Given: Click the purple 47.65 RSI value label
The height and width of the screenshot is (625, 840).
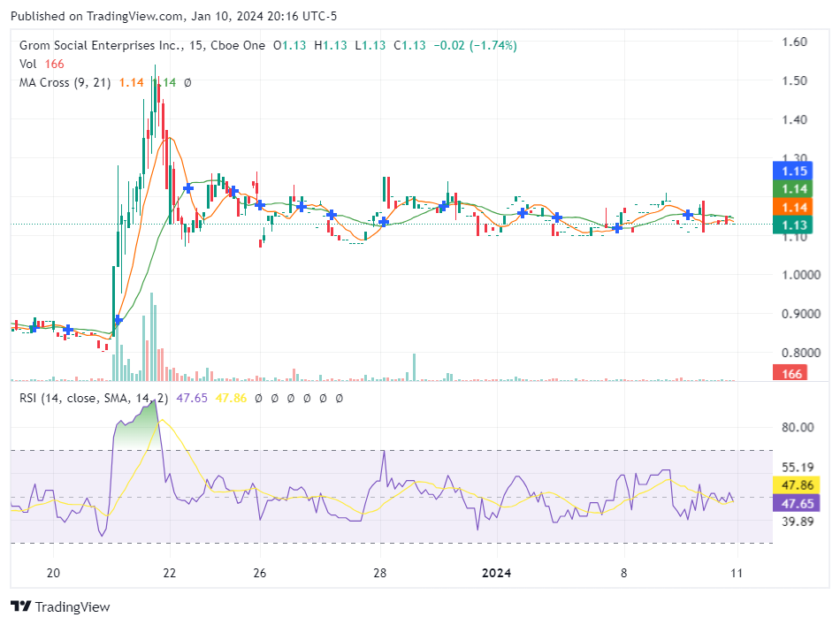Looking at the screenshot, I should [792, 503].
